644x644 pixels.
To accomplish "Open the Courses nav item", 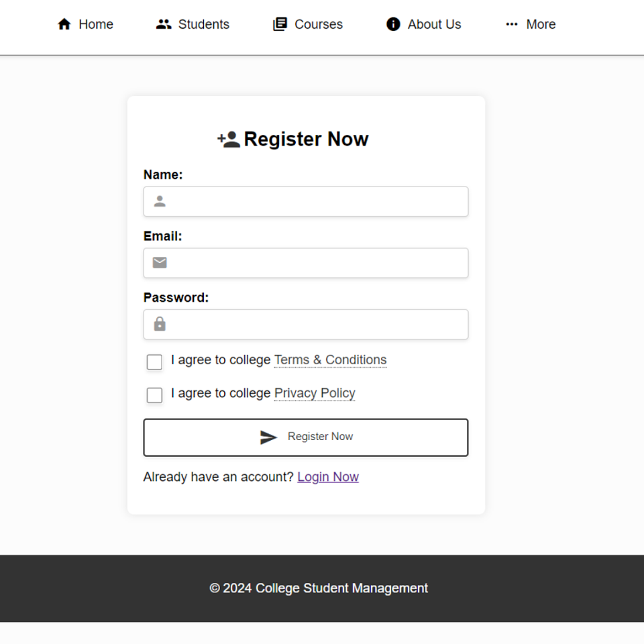I will pyautogui.click(x=308, y=24).
